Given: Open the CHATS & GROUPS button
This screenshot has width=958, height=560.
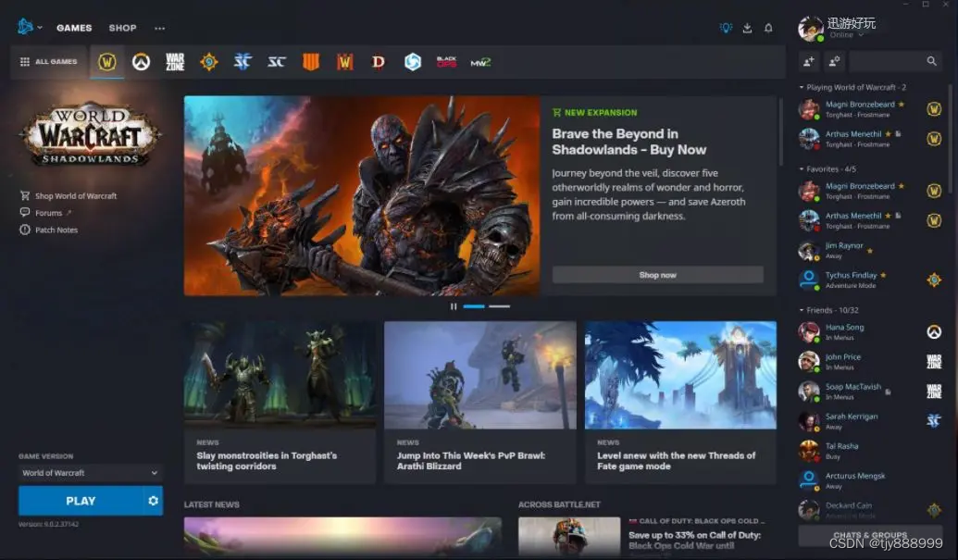Looking at the screenshot, I should (x=870, y=535).
